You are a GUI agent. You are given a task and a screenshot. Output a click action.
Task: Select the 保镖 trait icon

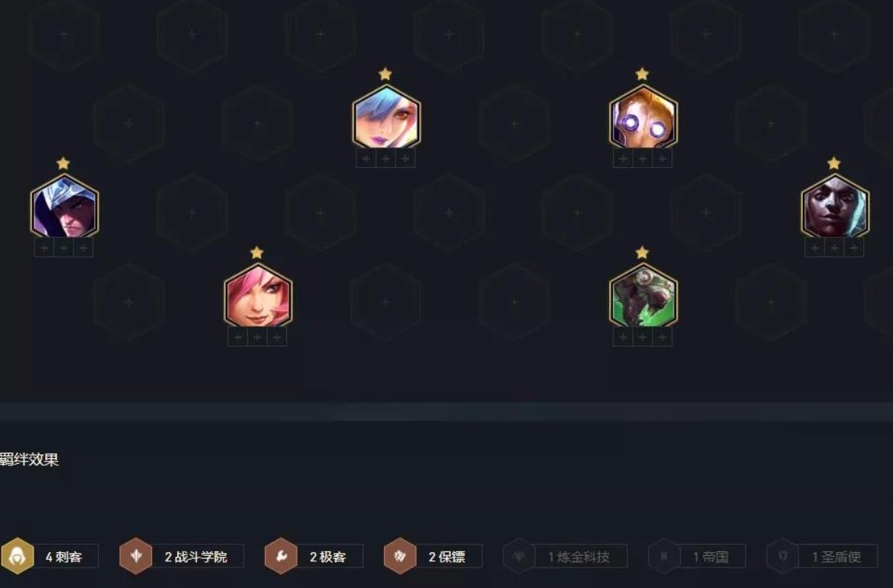click(x=400, y=556)
